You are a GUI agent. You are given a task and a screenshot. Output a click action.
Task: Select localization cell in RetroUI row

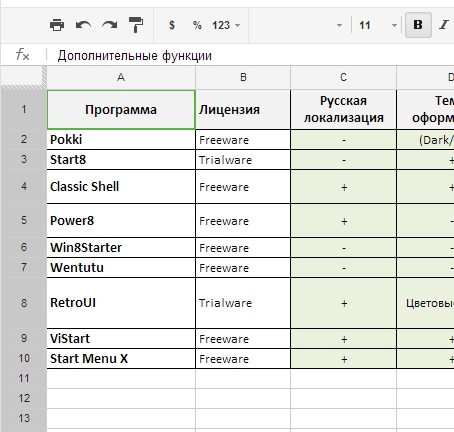tap(343, 303)
